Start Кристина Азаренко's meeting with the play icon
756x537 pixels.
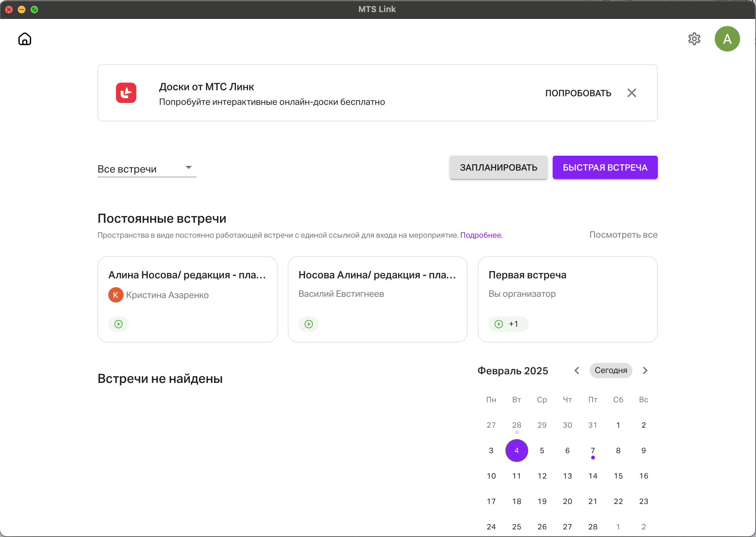point(118,324)
